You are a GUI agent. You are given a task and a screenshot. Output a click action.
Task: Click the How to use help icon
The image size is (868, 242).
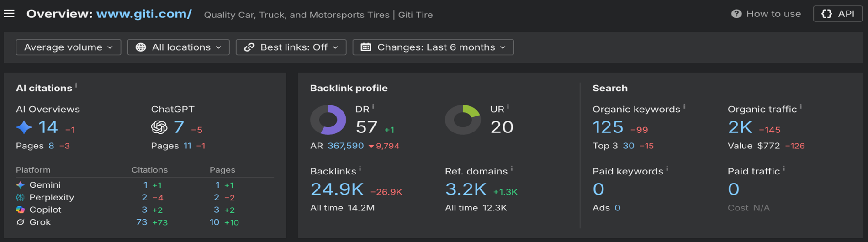(736, 14)
